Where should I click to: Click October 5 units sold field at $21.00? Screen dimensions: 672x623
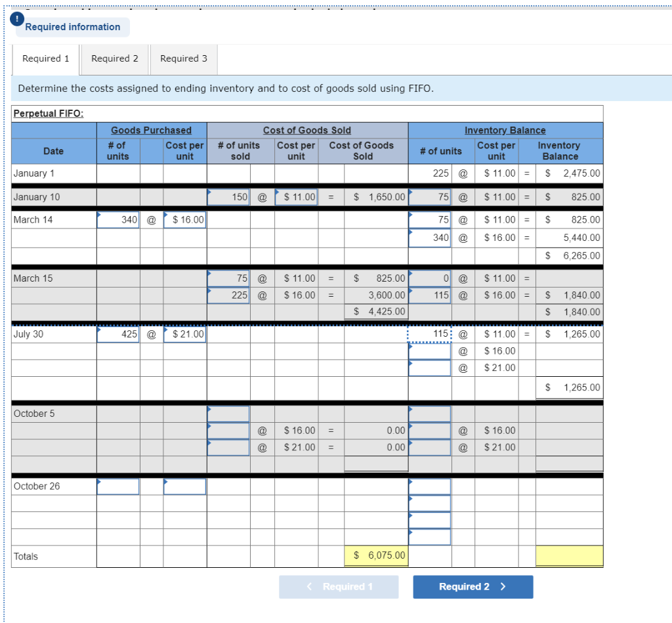tap(228, 448)
